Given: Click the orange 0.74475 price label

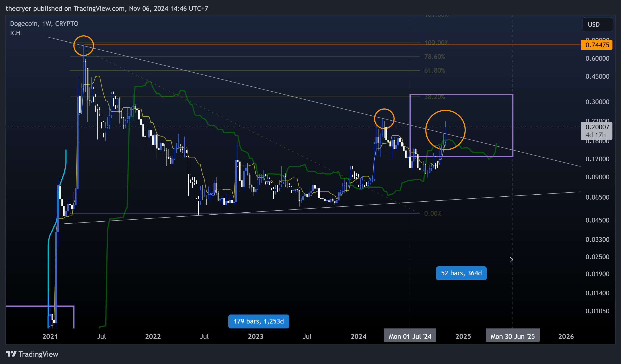Looking at the screenshot, I should tap(596, 45).
